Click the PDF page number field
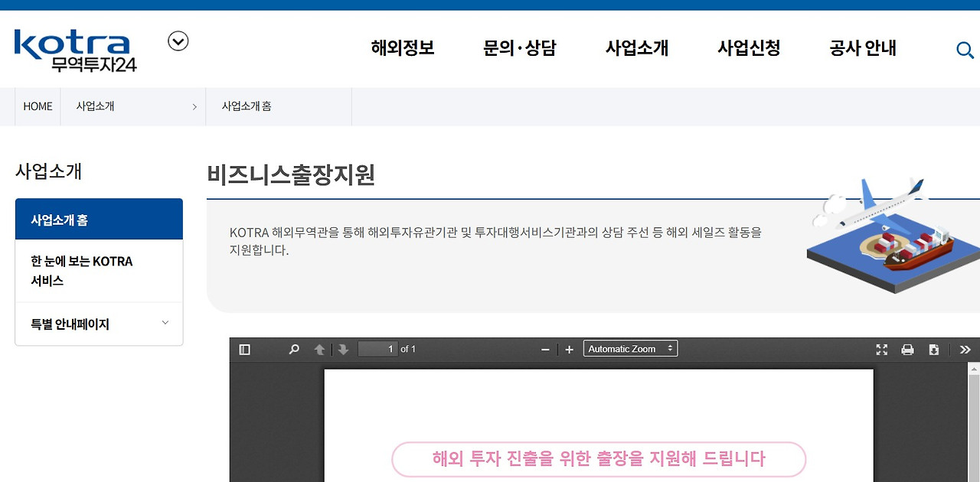 pos(377,349)
